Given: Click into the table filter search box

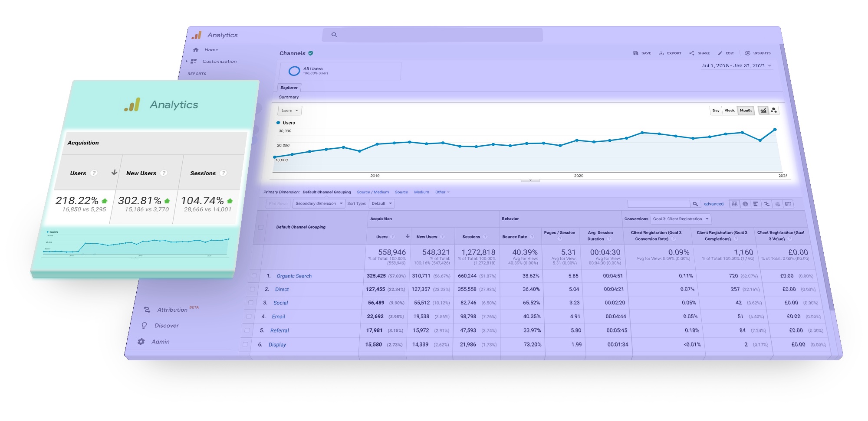Looking at the screenshot, I should click(659, 204).
